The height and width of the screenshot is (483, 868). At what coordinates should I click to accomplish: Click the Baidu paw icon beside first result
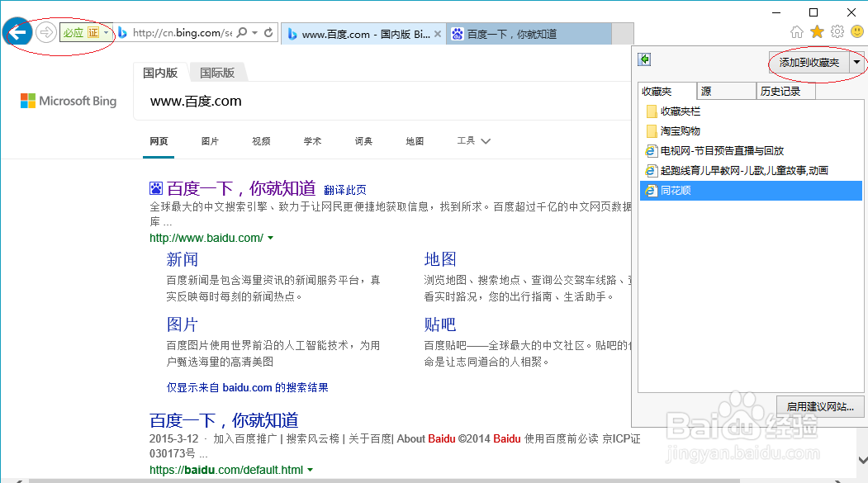(156, 189)
